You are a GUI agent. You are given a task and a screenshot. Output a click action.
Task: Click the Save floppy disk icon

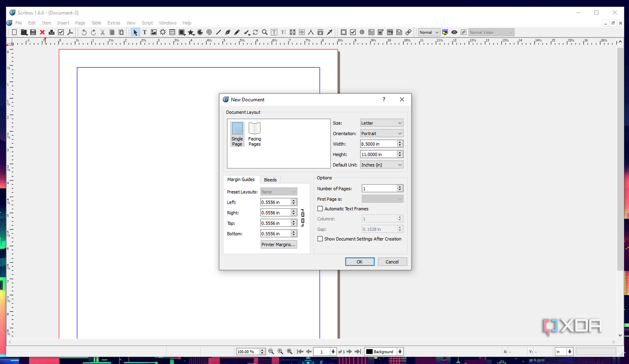tap(33, 32)
